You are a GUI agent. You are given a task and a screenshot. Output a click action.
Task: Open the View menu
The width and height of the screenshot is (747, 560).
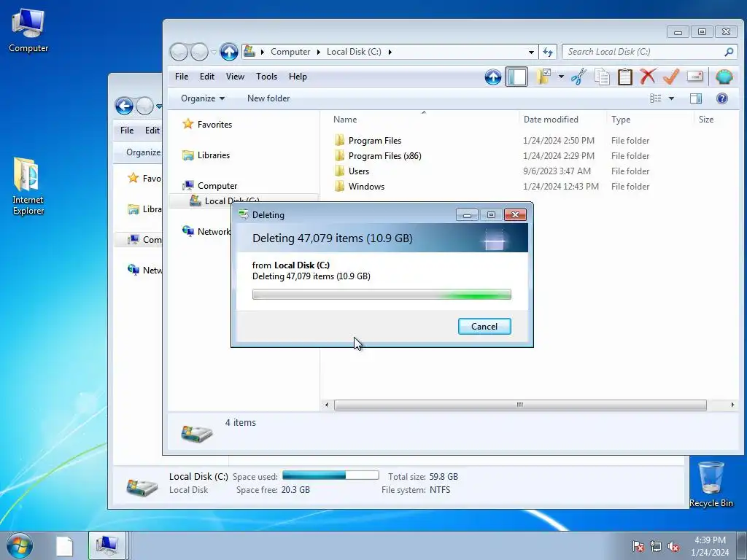click(235, 77)
